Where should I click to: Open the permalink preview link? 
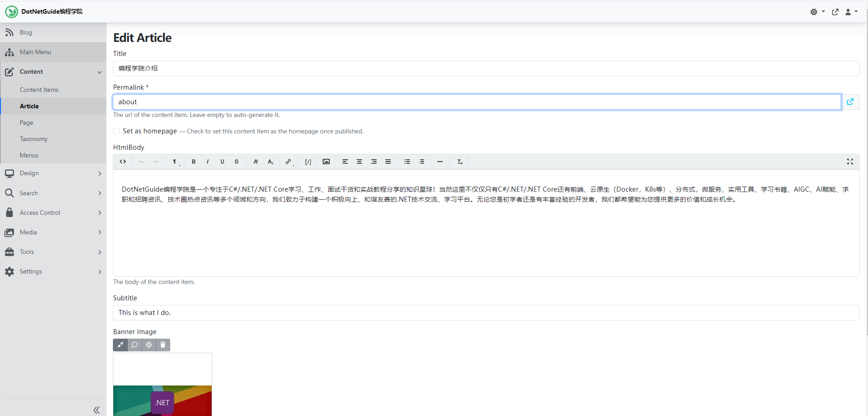pyautogui.click(x=850, y=102)
